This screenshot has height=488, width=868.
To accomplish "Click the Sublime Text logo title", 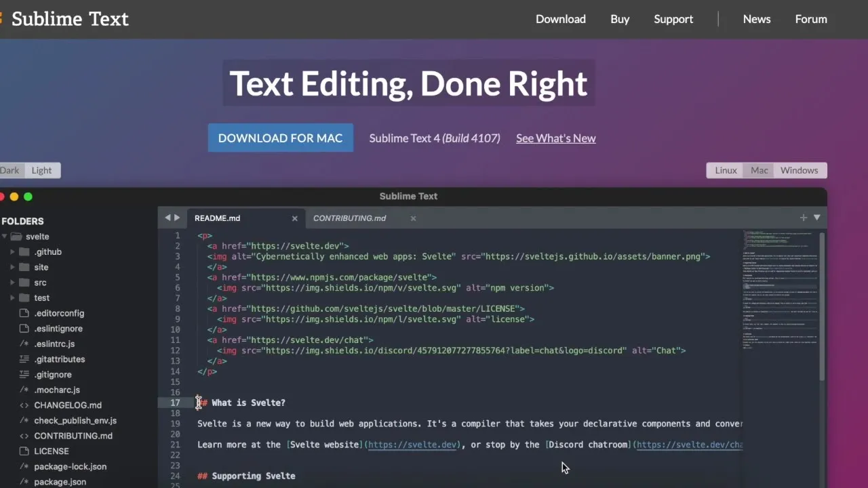I will [70, 19].
